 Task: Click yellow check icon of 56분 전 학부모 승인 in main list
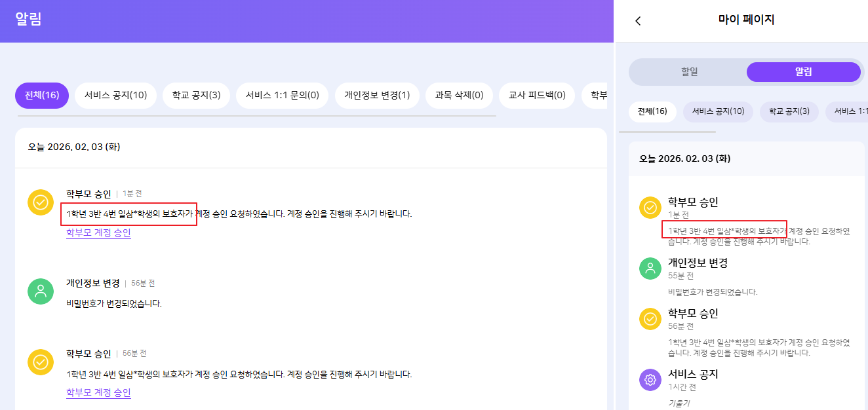tap(41, 362)
